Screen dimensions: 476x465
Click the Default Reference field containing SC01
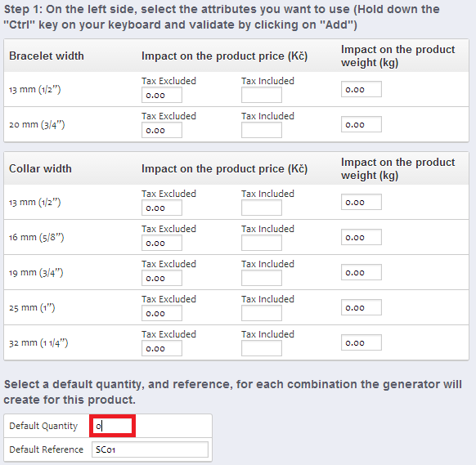click(x=150, y=449)
